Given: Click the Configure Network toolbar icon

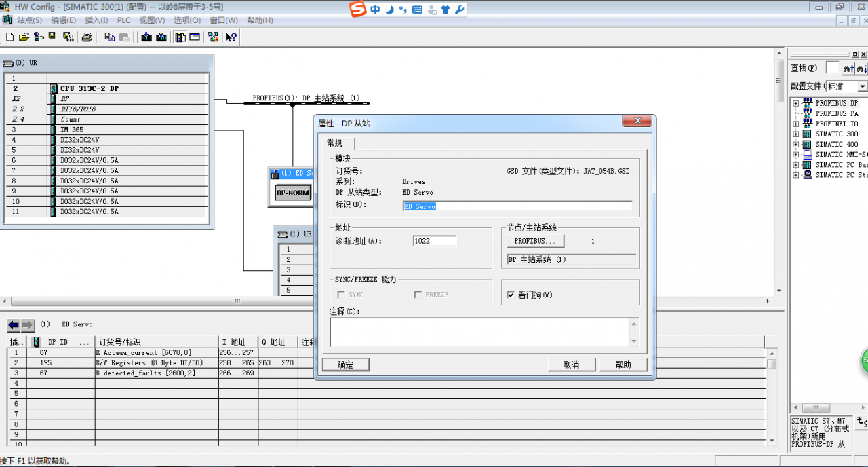Looking at the screenshot, I should (213, 37).
